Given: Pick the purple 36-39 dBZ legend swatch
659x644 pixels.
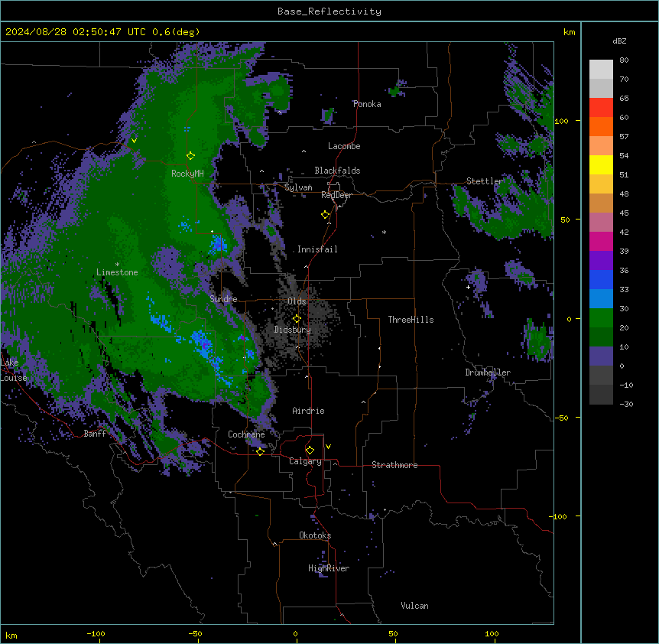Looking at the screenshot, I should pyautogui.click(x=601, y=261).
